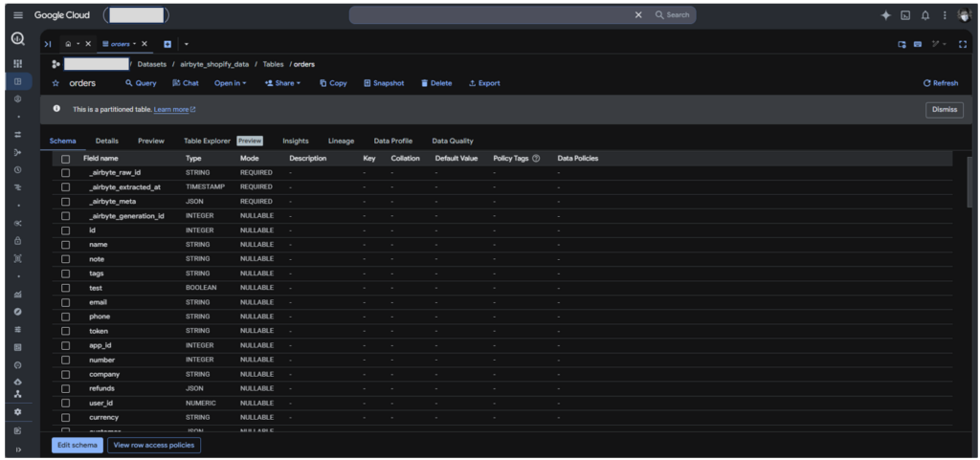Add a new tab with plus icon

click(x=167, y=44)
